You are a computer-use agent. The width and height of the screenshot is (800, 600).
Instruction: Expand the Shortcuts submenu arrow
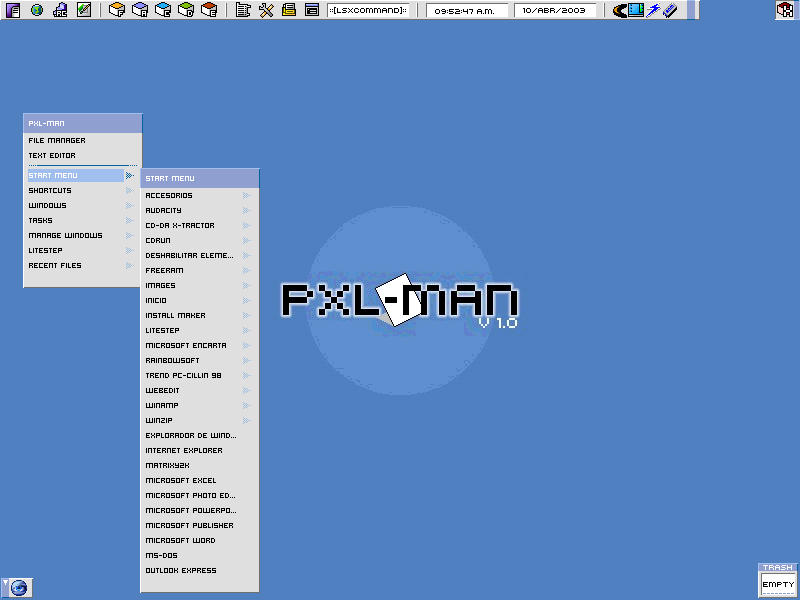[130, 190]
